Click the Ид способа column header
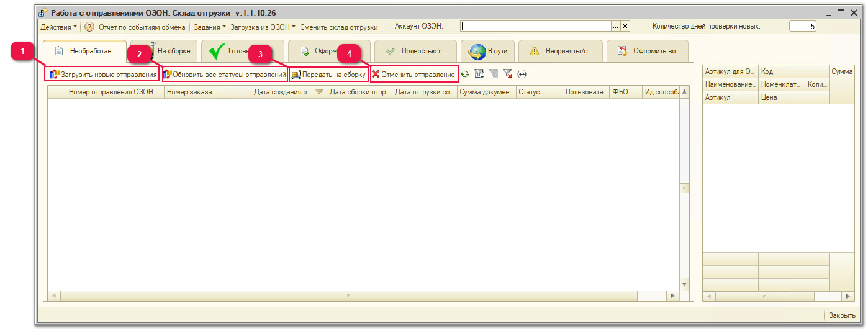The width and height of the screenshot is (868, 331). point(661,92)
